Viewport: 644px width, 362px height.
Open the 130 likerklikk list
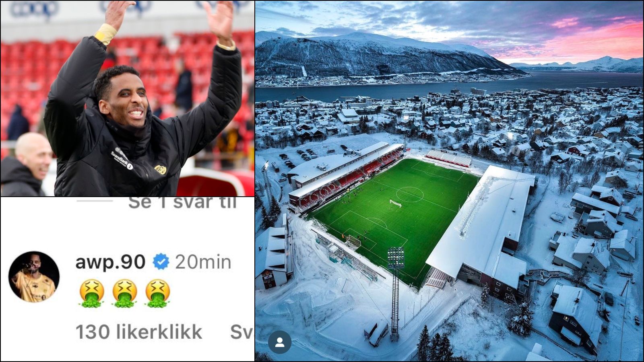point(139,332)
